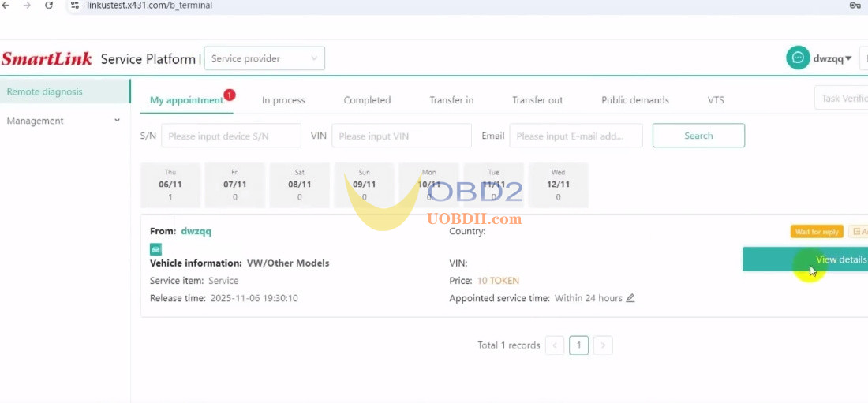Select Wed 12/11 date card
Image resolution: width=868 pixels, height=403 pixels.
pyautogui.click(x=558, y=185)
